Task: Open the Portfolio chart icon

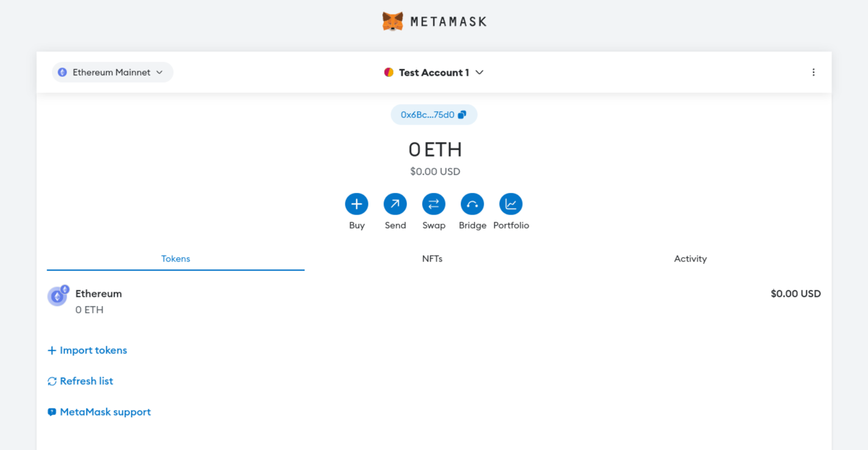Action: point(511,204)
